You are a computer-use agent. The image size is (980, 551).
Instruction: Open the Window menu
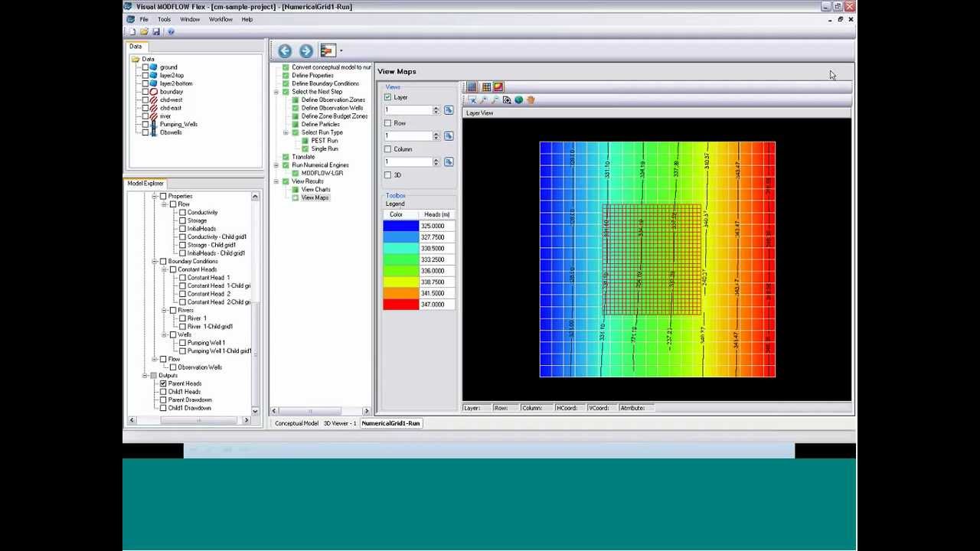(x=190, y=19)
